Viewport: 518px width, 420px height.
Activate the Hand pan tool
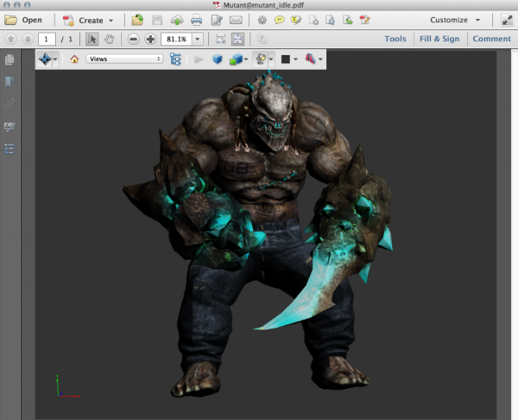point(109,40)
